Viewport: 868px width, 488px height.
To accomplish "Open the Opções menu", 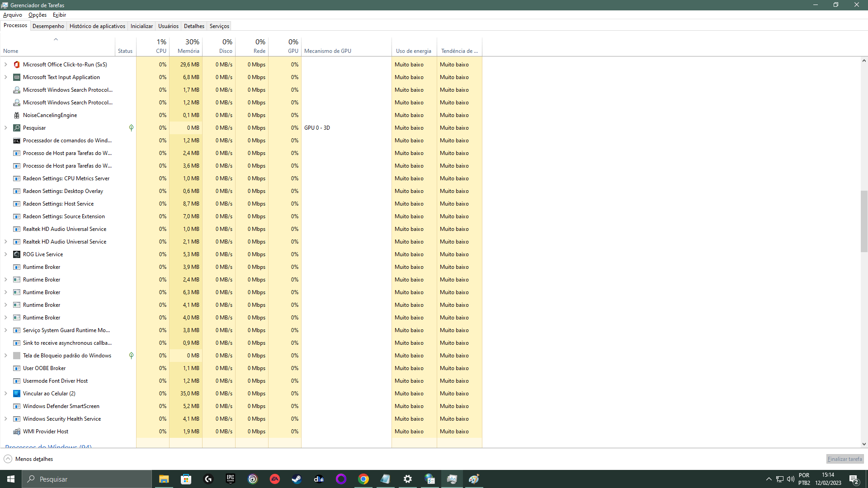I will [x=38, y=15].
